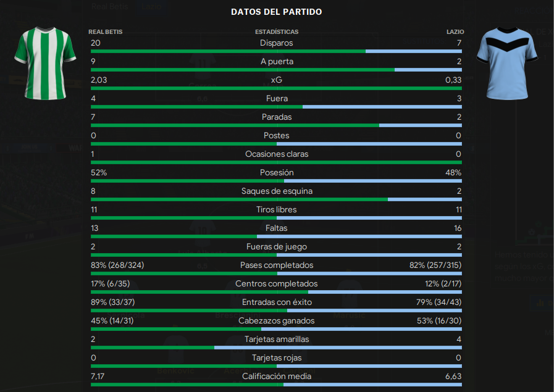Click the ESTADÍSTICAS header
The width and height of the screenshot is (554, 392).
pyautogui.click(x=277, y=31)
